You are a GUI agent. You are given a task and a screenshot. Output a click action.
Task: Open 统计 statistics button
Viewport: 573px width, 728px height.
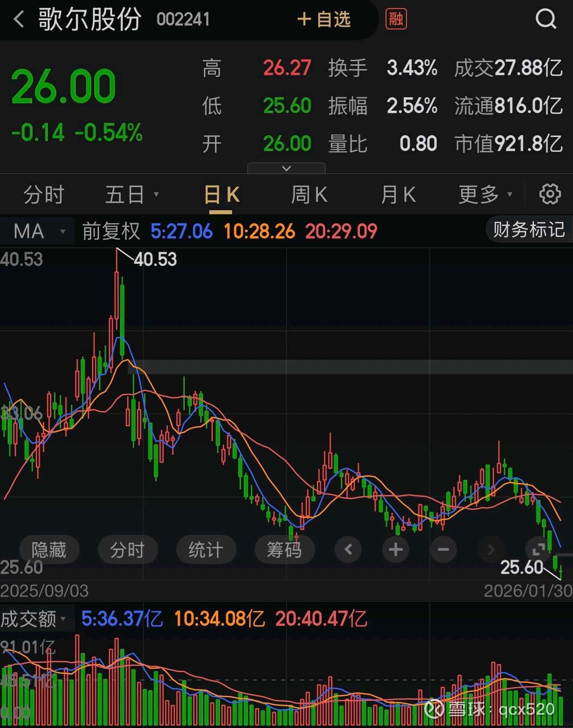click(206, 549)
